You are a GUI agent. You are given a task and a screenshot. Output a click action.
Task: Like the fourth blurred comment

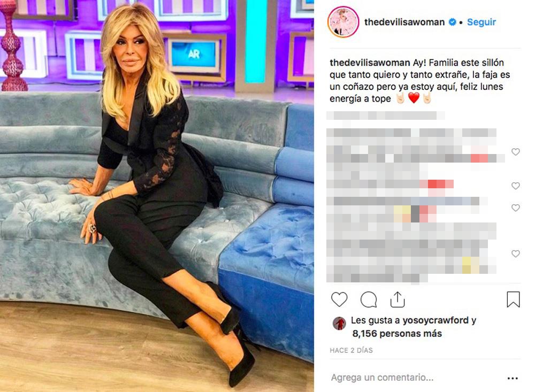coord(516,253)
